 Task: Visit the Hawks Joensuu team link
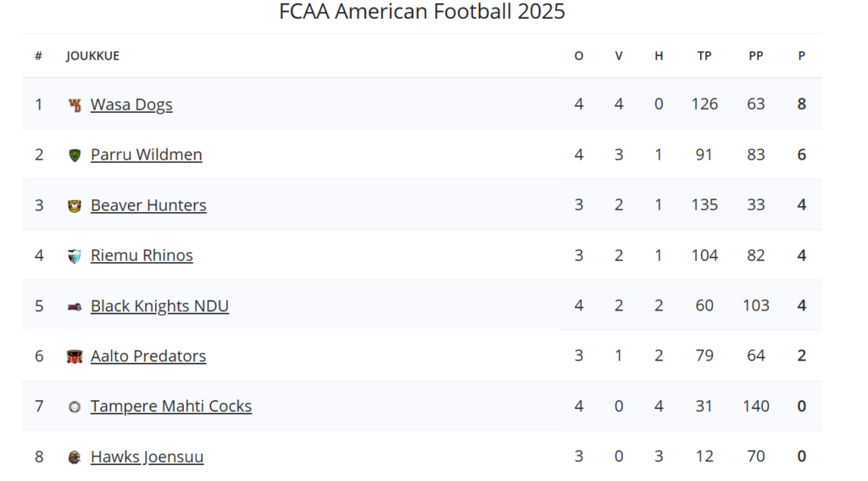(x=147, y=456)
